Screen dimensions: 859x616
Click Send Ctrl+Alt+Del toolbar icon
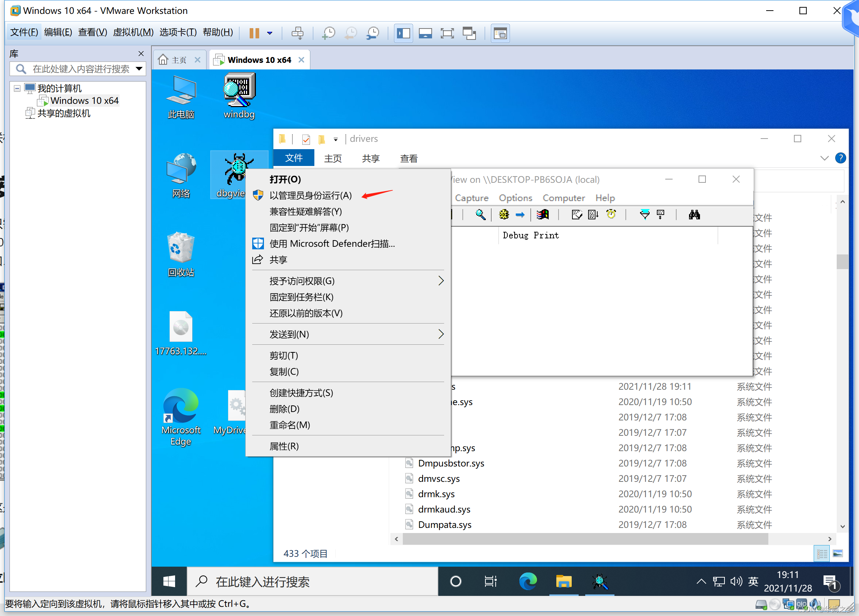tap(297, 33)
